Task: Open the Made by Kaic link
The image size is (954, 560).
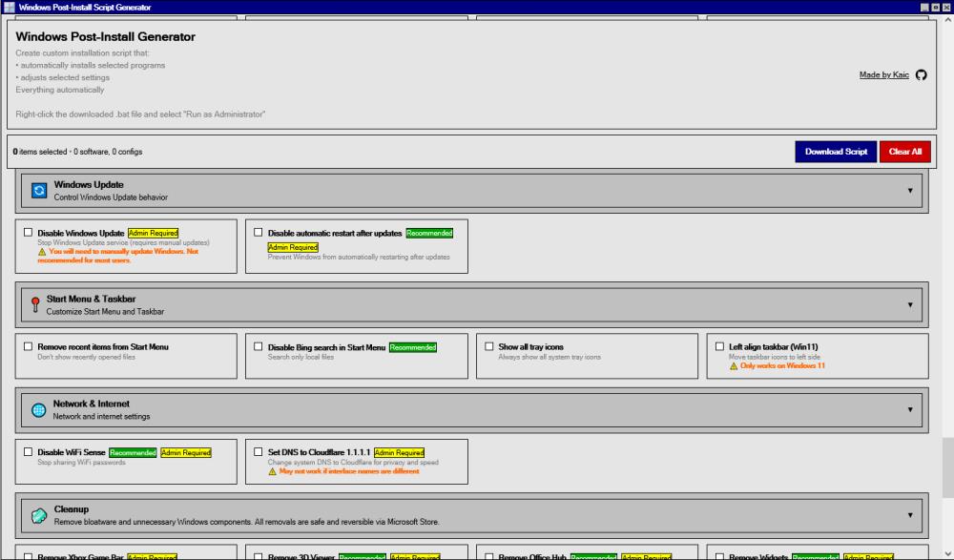Action: pos(884,74)
